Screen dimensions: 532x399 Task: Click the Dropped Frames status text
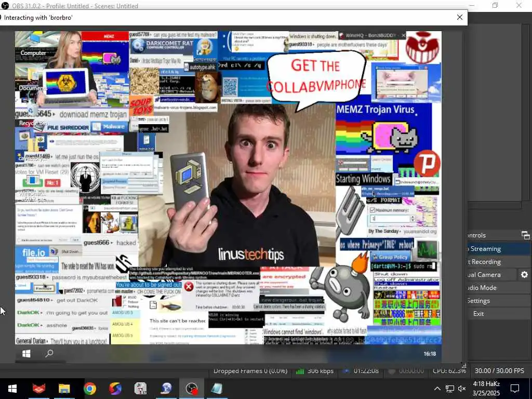pos(250,371)
